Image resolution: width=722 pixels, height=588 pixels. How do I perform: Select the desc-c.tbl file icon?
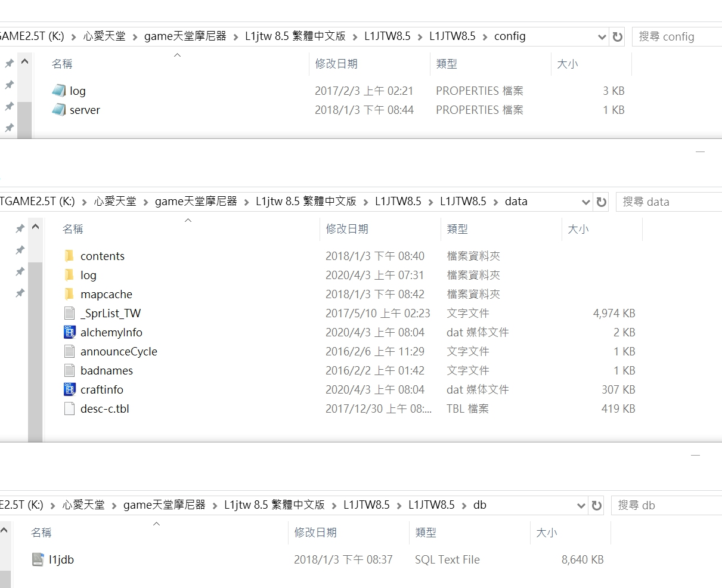pyautogui.click(x=69, y=408)
